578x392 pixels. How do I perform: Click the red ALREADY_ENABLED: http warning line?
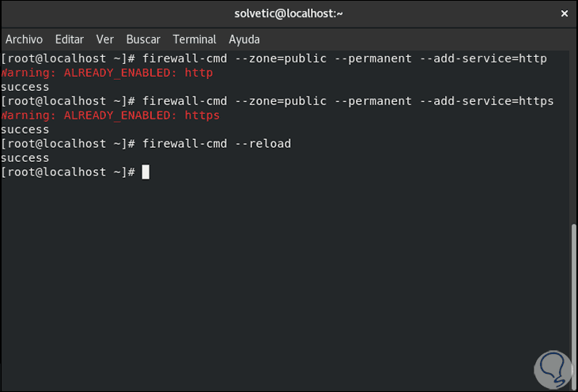click(107, 73)
